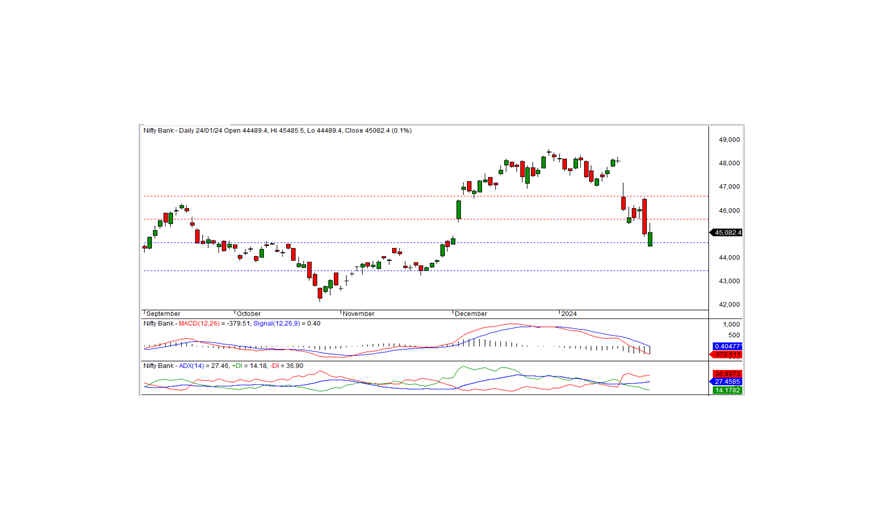The width and height of the screenshot is (885, 528).
Task: Click the blue 0.40477 signal value tag
Action: [727, 346]
